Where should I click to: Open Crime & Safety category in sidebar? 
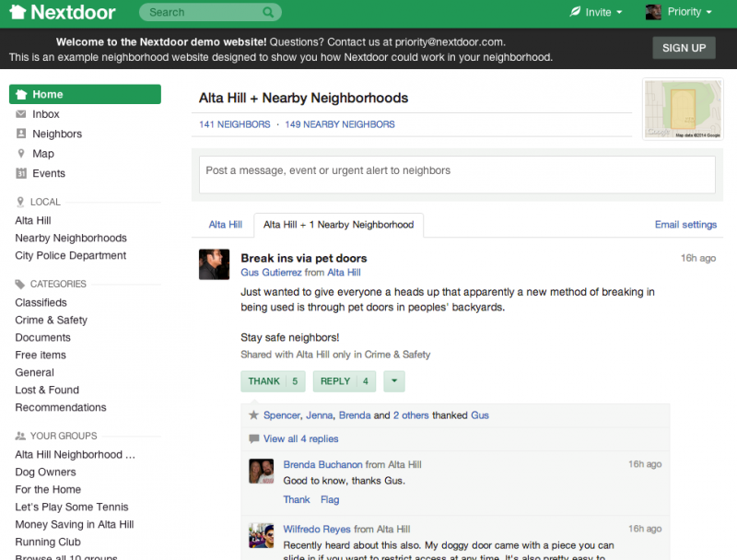tap(52, 320)
